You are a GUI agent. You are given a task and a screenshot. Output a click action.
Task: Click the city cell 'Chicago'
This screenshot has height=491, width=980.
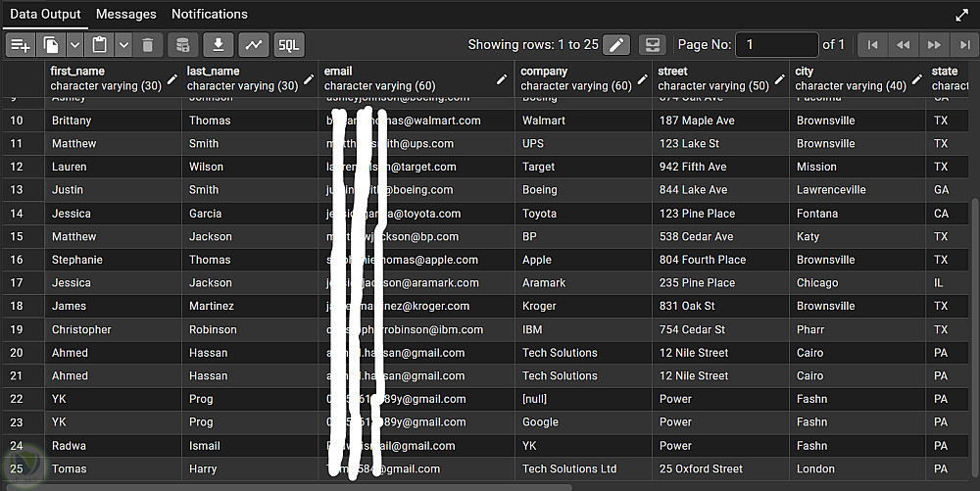[857, 283]
